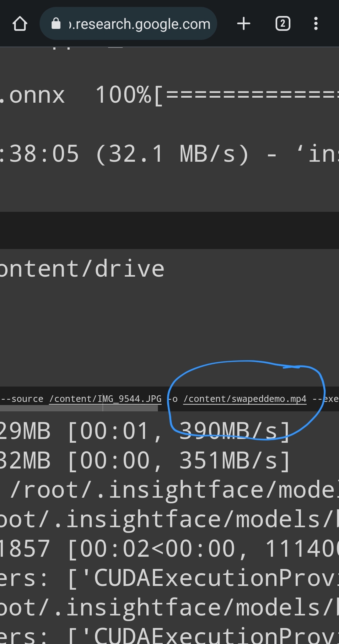This screenshot has height=644, width=339.
Task: Click the .onnx 100% download progress bar
Action: [251, 95]
